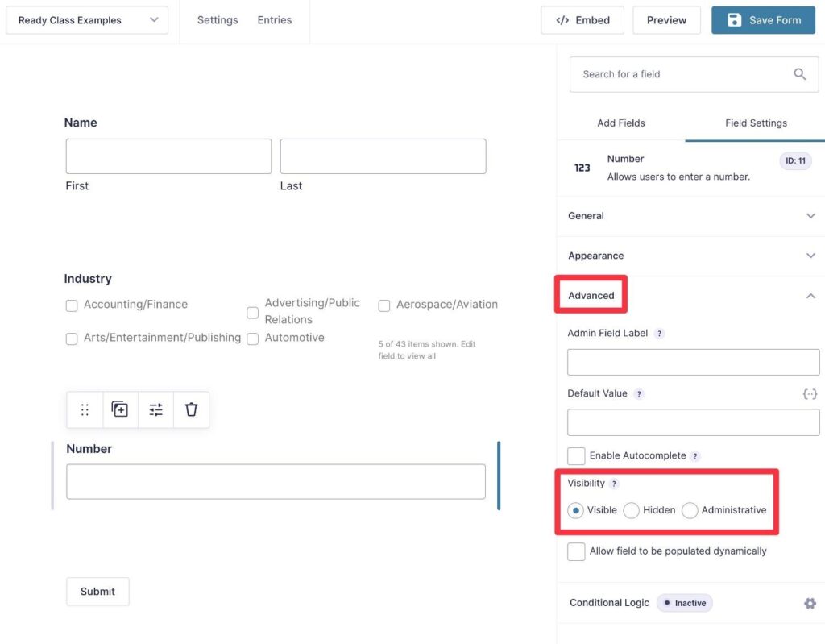Open the merge tag picker next to Default Value
Screen dimensions: 825x644
click(810, 393)
